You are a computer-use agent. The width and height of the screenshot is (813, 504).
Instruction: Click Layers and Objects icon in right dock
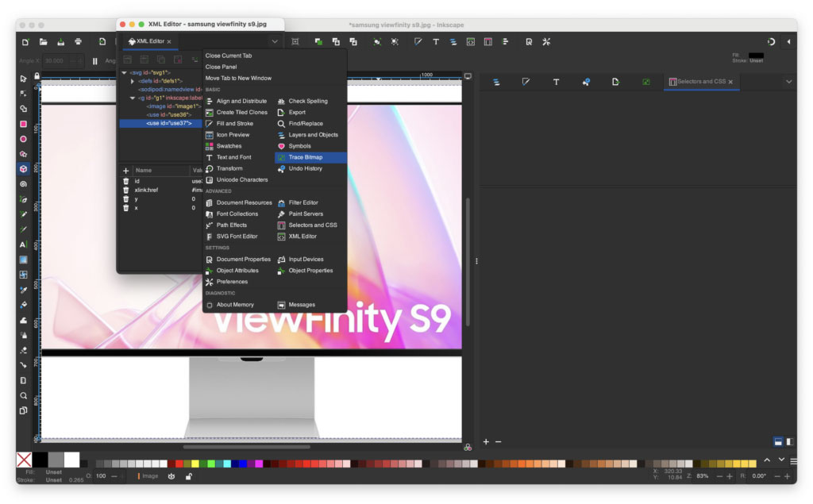tap(496, 82)
